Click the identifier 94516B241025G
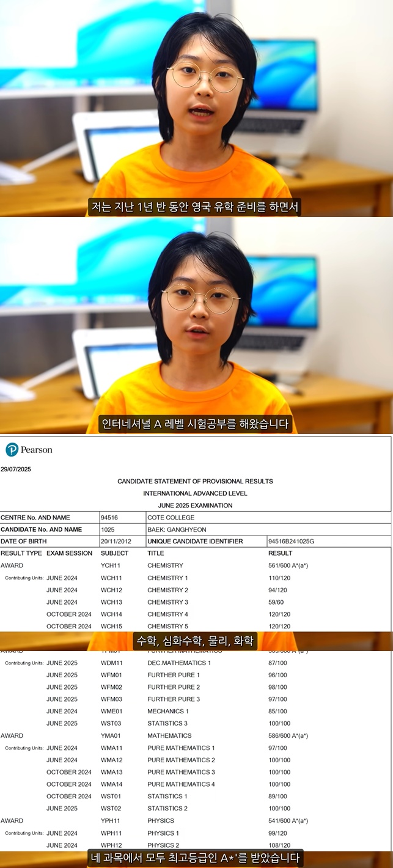The height and width of the screenshot is (868, 393). 292,542
